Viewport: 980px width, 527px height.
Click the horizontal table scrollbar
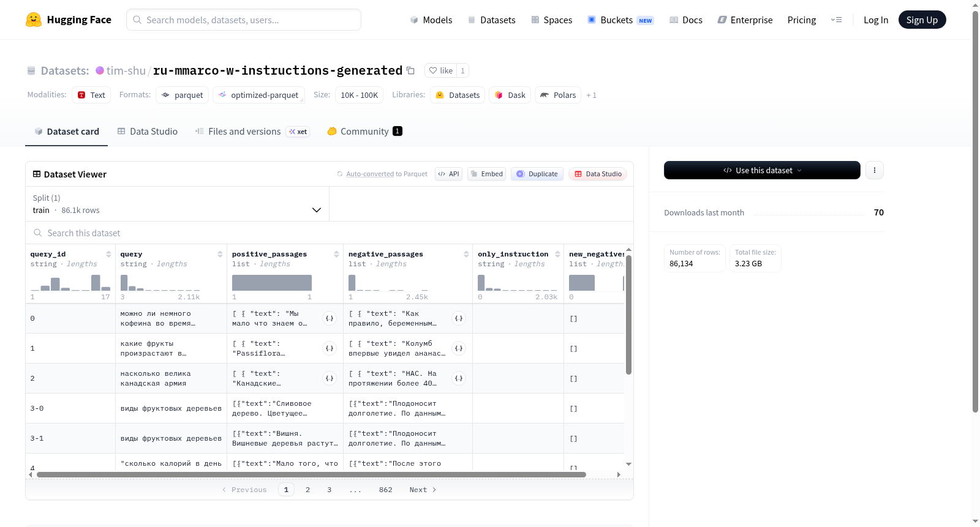pos(311,474)
